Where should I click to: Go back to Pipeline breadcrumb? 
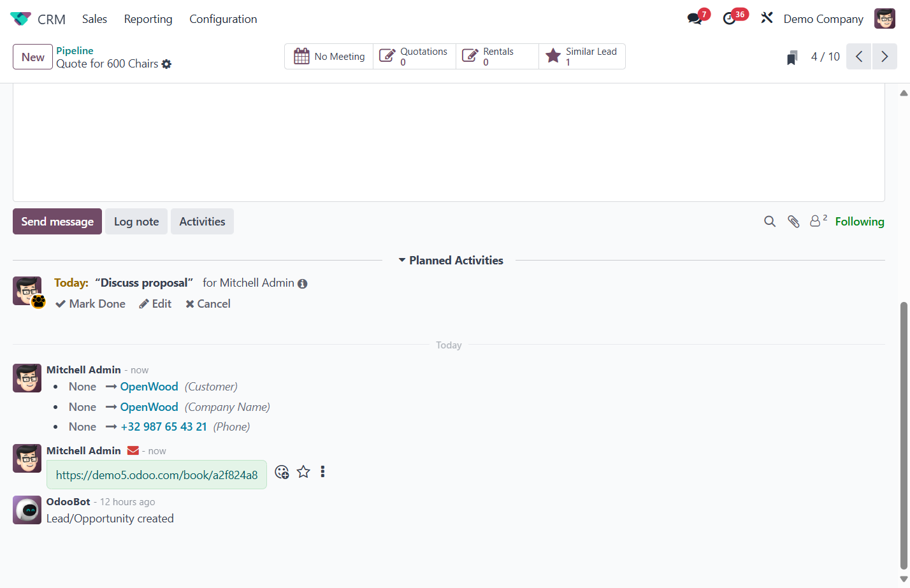[75, 50]
